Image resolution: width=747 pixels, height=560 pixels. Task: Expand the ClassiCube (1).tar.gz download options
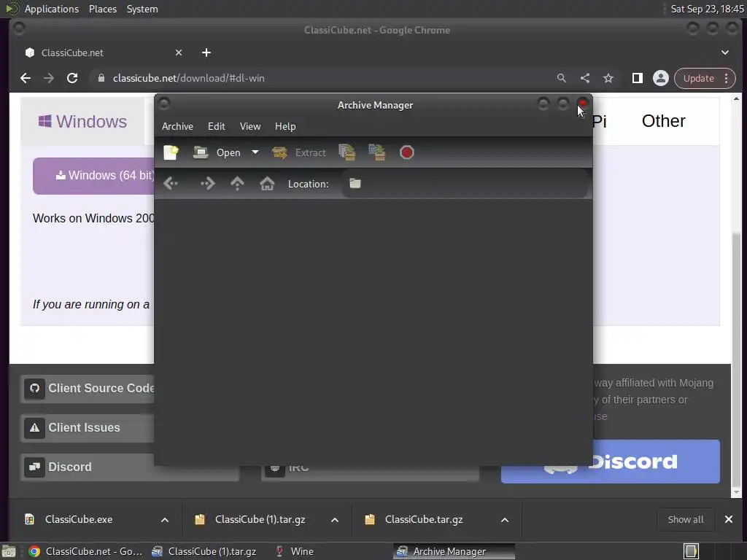335,519
